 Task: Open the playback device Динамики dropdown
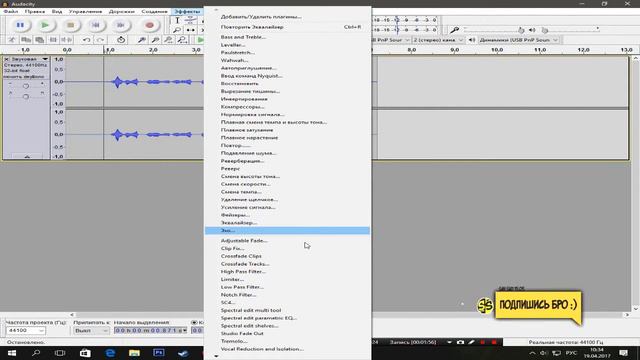click(518, 40)
